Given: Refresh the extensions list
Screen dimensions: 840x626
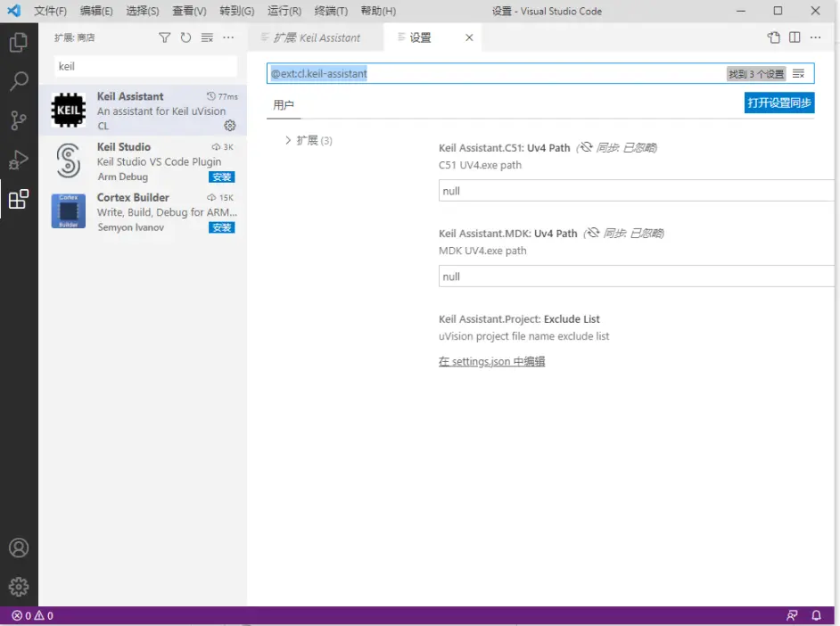Looking at the screenshot, I should click(185, 37).
